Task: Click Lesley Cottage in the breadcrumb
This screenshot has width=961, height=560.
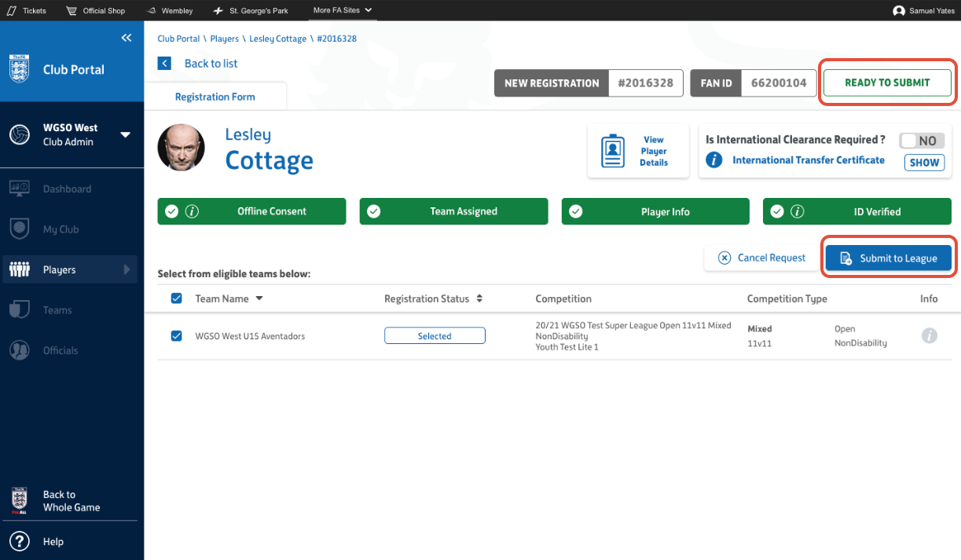Action: click(277, 38)
